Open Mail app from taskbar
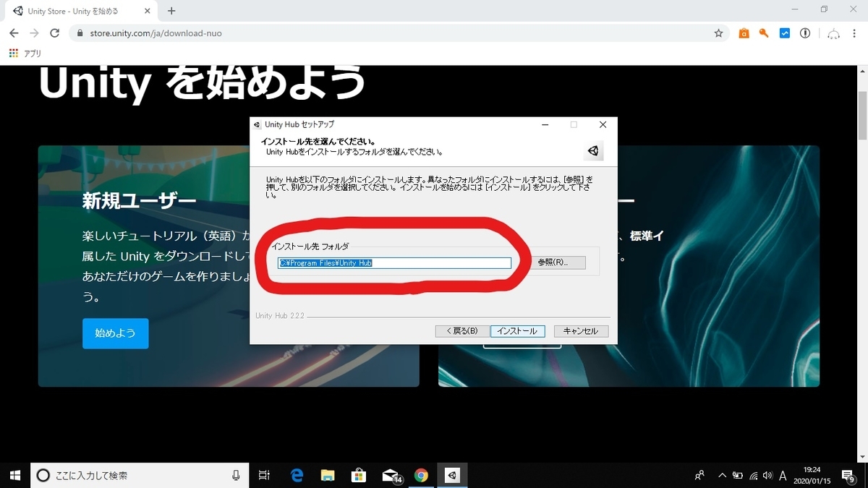The width and height of the screenshot is (868, 488). coord(391,475)
